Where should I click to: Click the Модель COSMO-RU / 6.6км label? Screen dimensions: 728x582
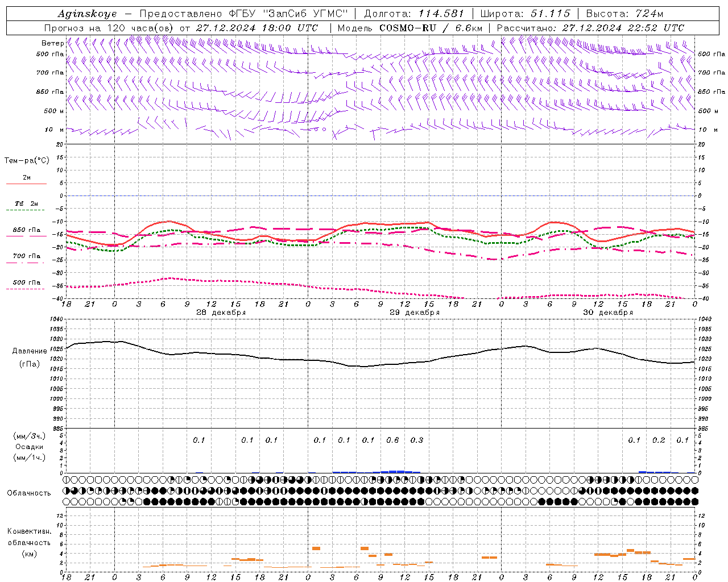tap(410, 28)
